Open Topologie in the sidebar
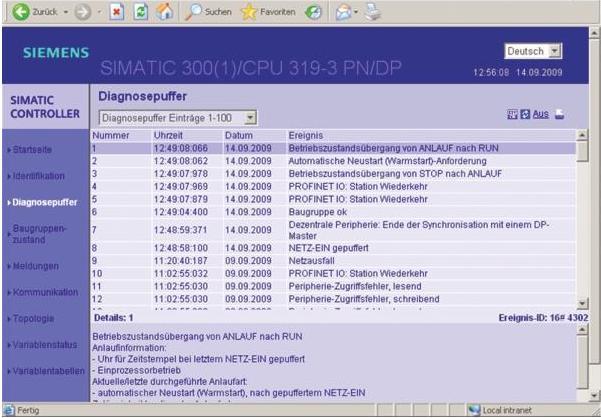This screenshot has height=418, width=601. [33, 318]
